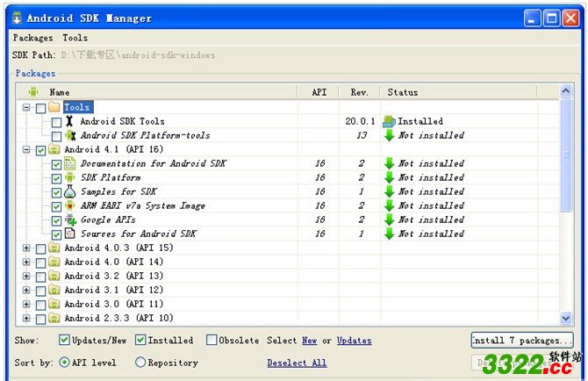Image resolution: width=588 pixels, height=381 pixels.
Task: Click the ARM EABI v7a System Image icon
Action: pos(70,205)
